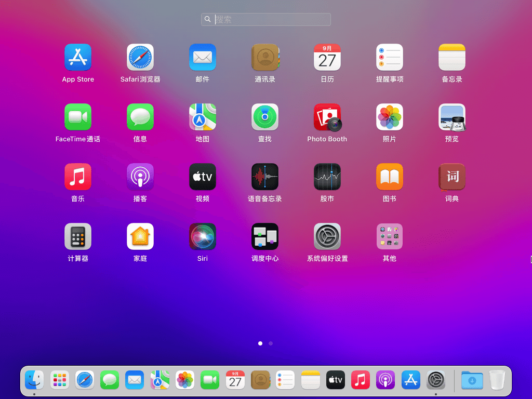Launch 查找 app

[x=265, y=117]
